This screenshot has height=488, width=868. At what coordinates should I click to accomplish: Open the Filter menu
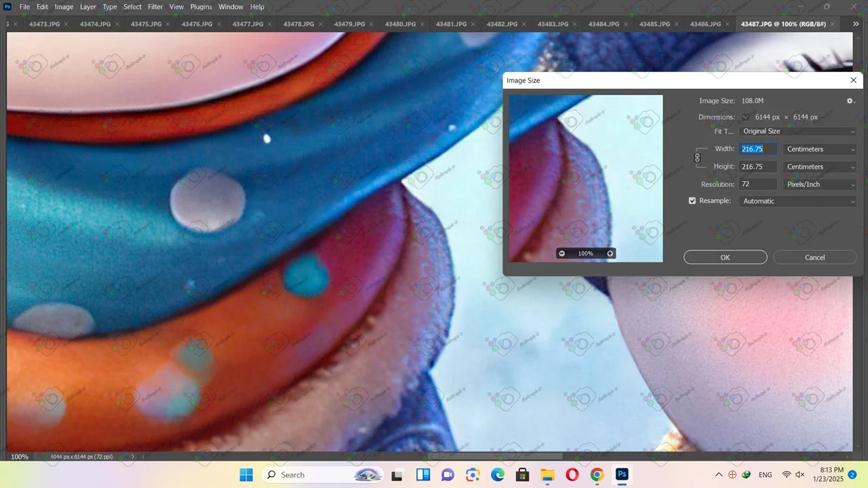tap(155, 7)
